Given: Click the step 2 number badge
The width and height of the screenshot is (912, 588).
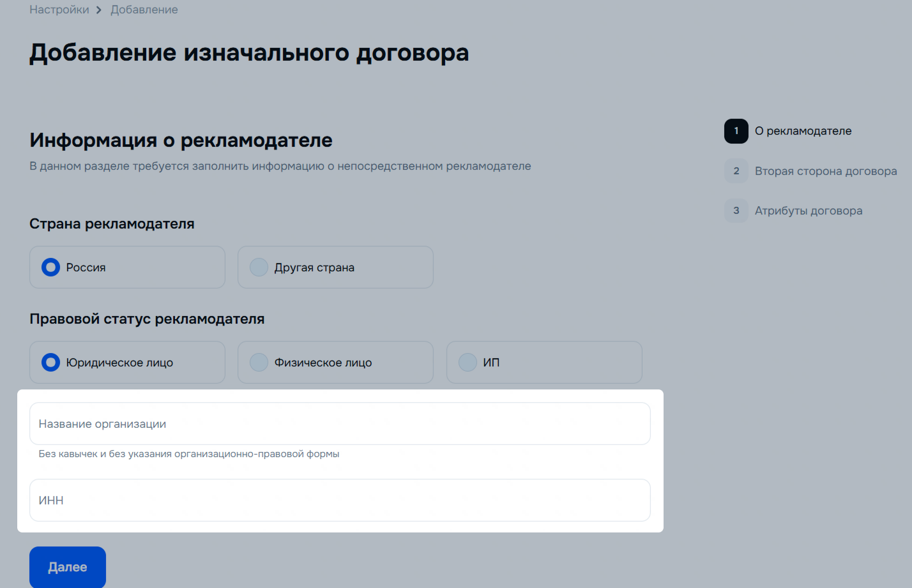Looking at the screenshot, I should 736,171.
